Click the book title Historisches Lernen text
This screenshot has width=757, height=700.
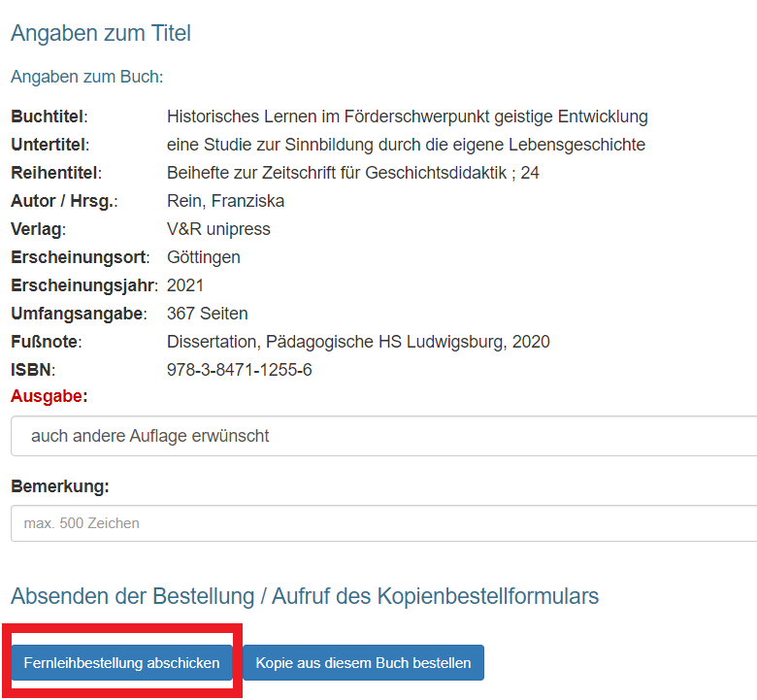click(x=407, y=117)
